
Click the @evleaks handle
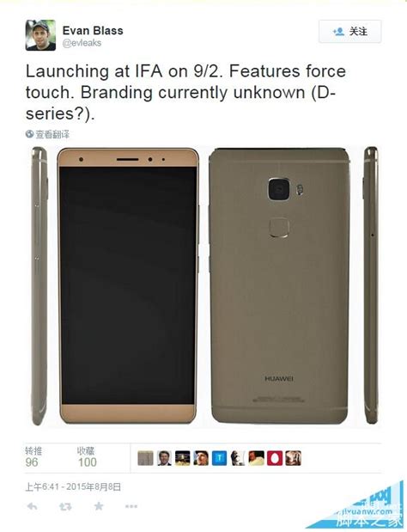point(82,43)
